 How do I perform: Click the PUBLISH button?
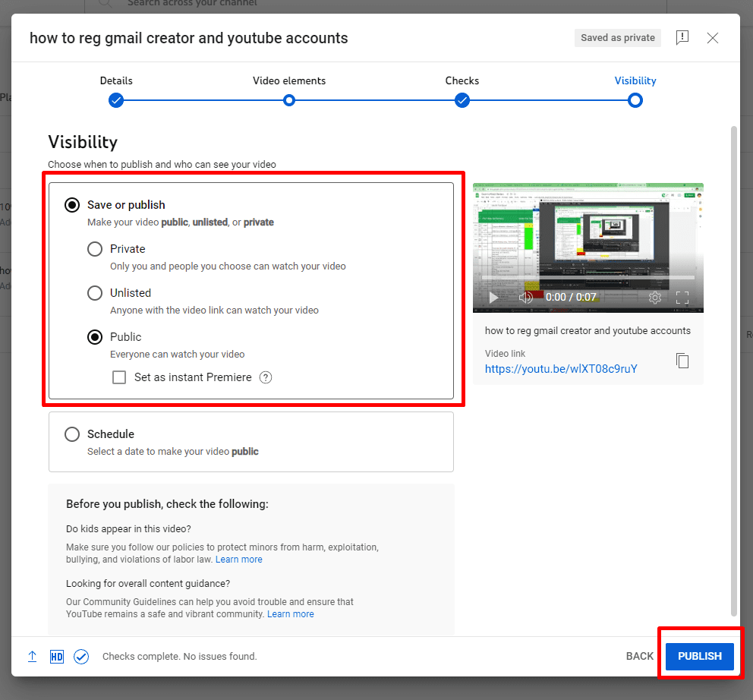pos(698,655)
